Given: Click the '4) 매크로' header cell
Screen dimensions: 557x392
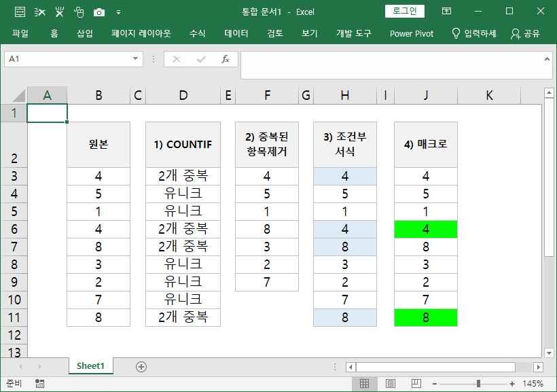Looking at the screenshot, I should tap(426, 145).
